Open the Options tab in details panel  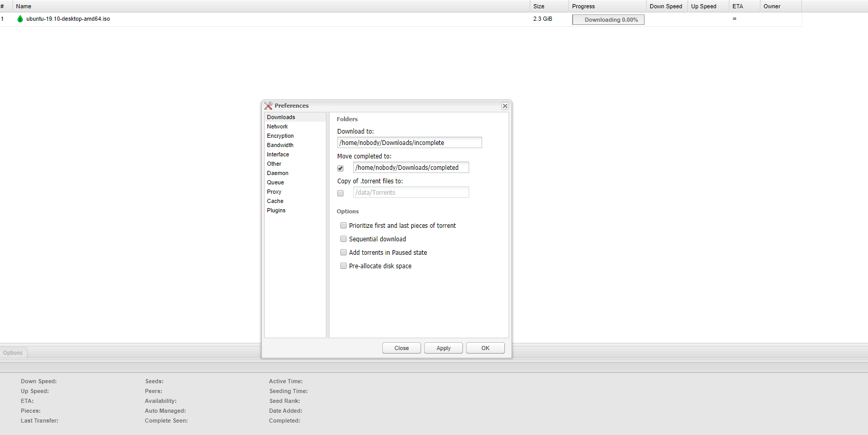(13, 353)
